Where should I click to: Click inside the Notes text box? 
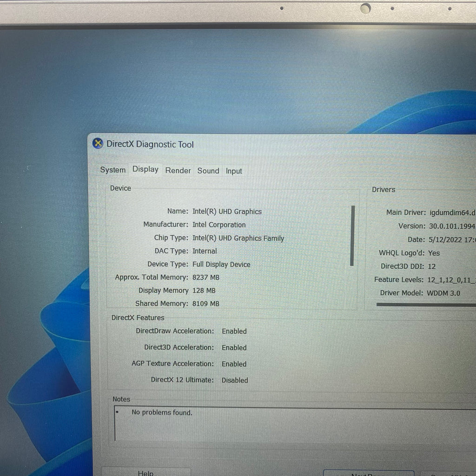[x=295, y=424]
